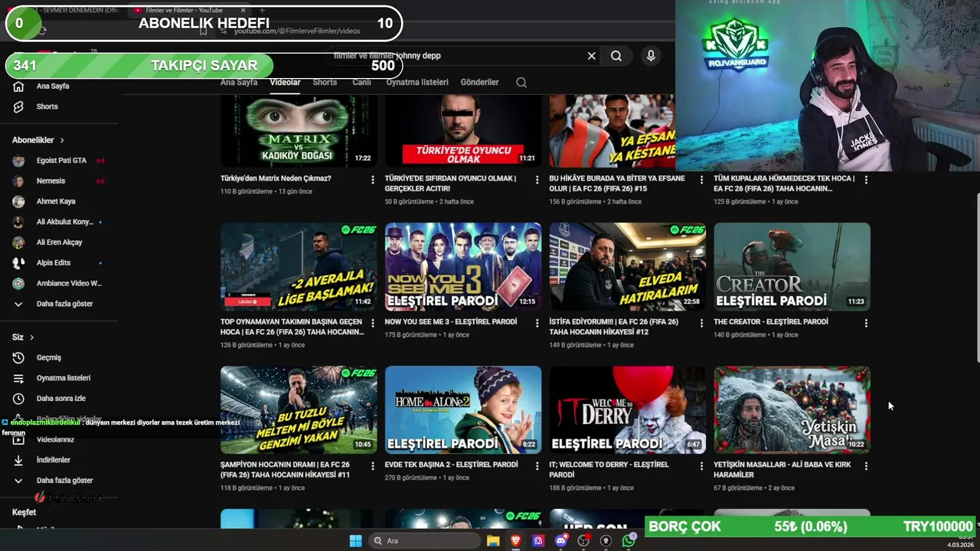The height and width of the screenshot is (551, 980).
Task: Open Windows Start menu
Action: (x=355, y=541)
